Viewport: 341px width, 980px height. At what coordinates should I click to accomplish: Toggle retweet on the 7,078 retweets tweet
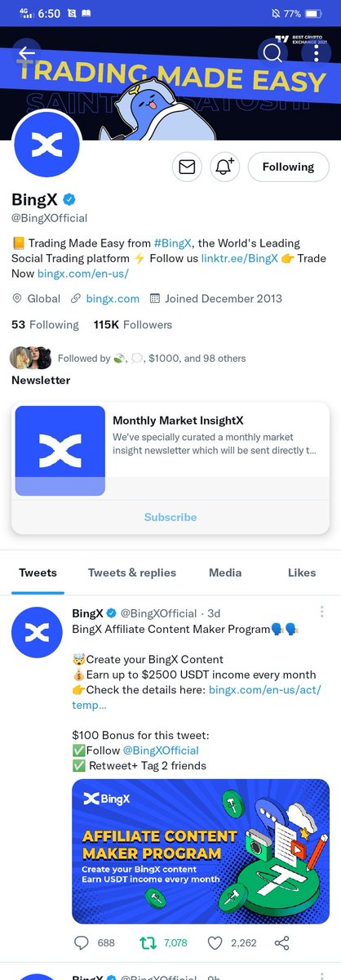[148, 942]
